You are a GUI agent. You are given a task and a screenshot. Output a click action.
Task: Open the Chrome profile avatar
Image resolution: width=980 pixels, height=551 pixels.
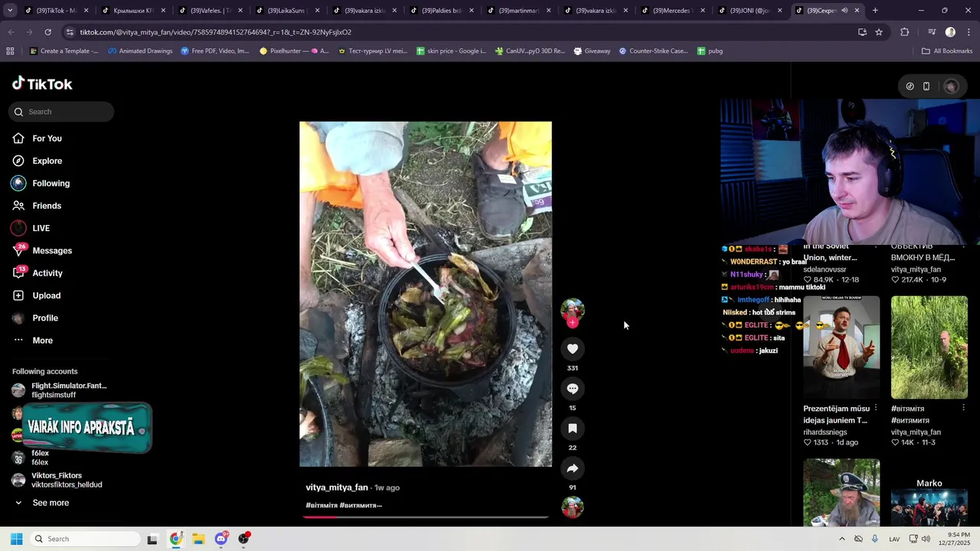click(950, 32)
